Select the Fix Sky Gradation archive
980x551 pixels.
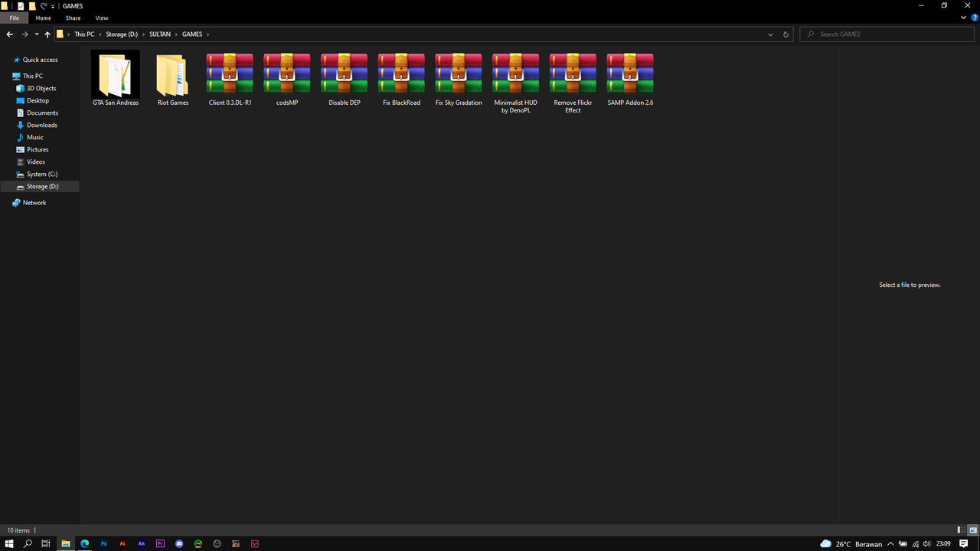(x=459, y=79)
